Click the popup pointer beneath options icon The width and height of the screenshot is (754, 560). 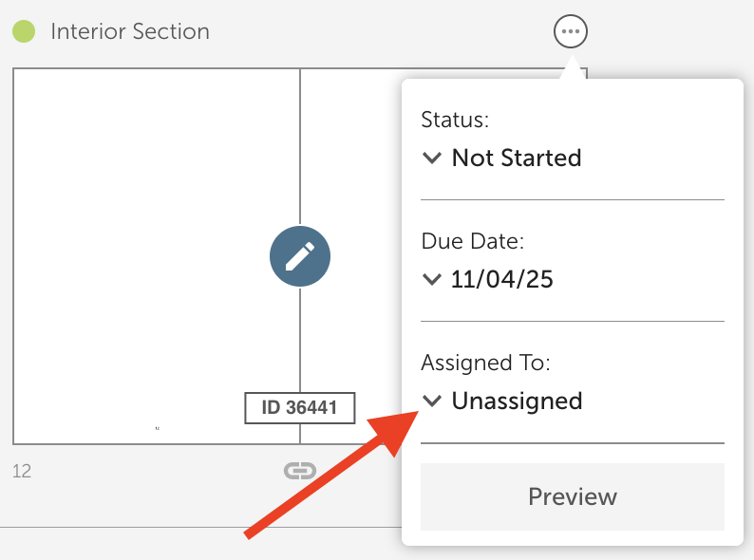[572, 67]
